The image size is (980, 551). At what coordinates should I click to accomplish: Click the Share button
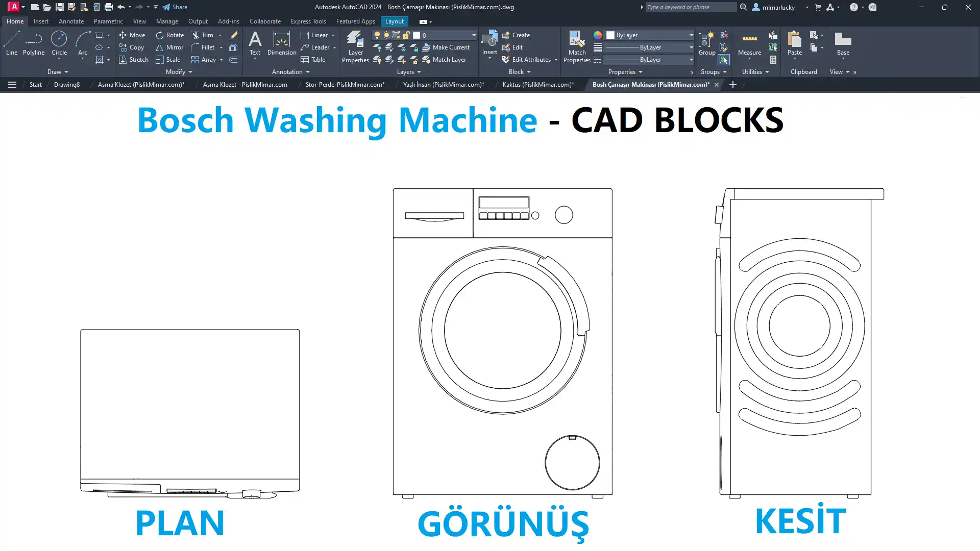(175, 7)
